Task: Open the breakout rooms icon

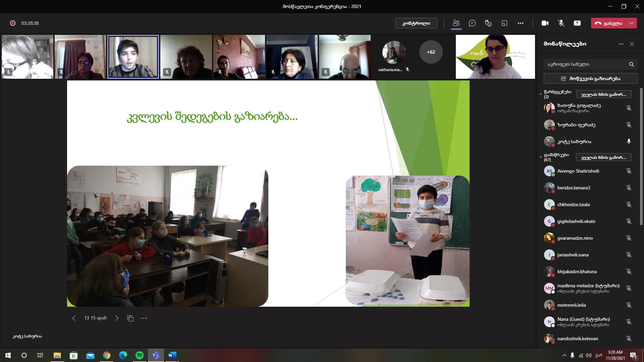Action: [x=504, y=23]
